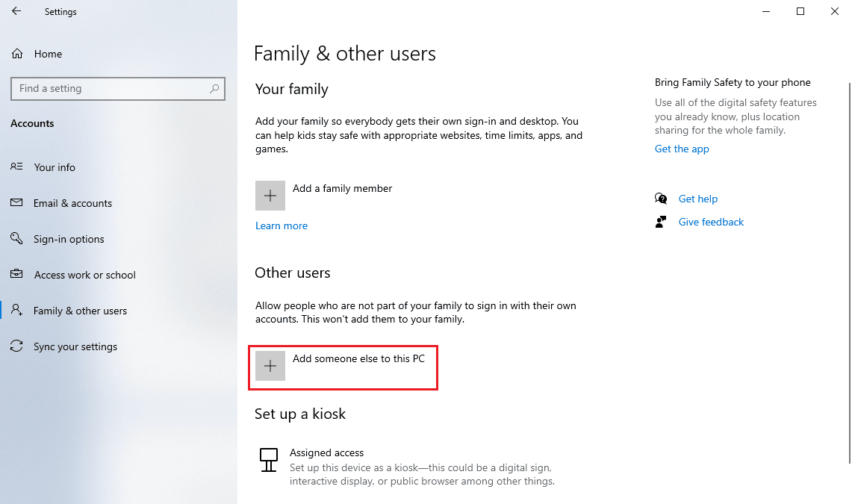852x504 pixels.
Task: Click the back arrow in Settings
Action: click(16, 11)
